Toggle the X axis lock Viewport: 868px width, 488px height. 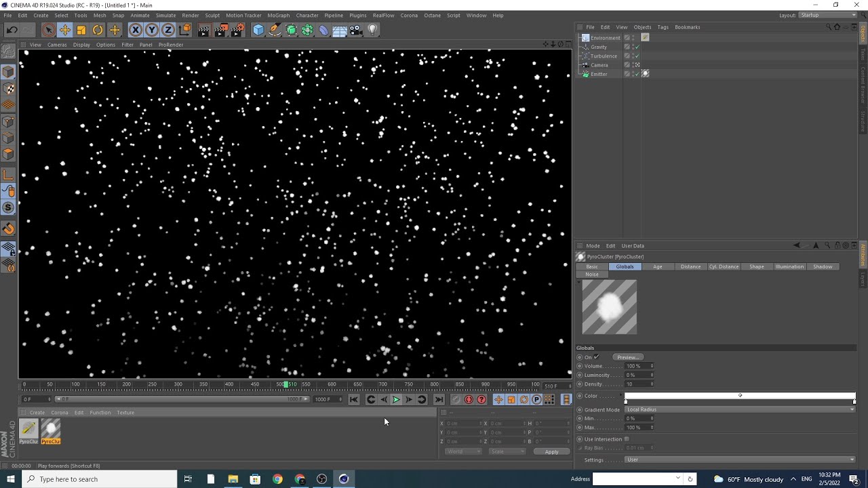pos(136,30)
